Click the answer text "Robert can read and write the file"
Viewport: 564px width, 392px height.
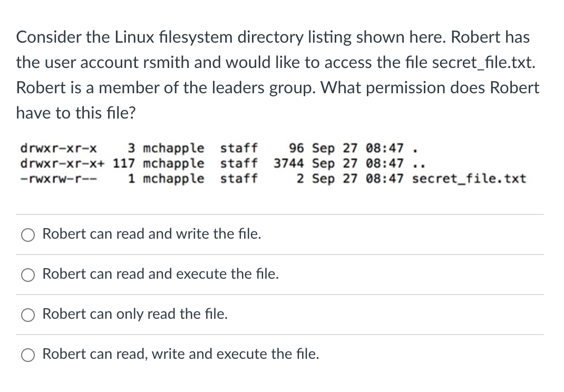click(151, 234)
